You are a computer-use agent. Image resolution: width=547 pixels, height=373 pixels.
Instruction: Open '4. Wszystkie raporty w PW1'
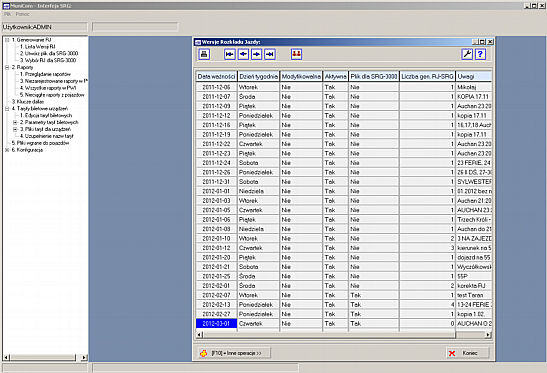pyautogui.click(x=48, y=88)
